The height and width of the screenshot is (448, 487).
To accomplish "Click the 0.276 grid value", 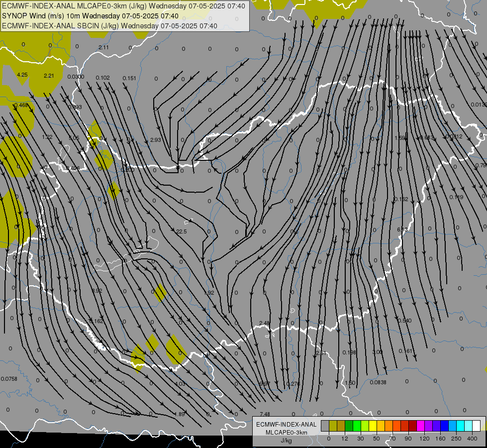I will pyautogui.click(x=293, y=384).
